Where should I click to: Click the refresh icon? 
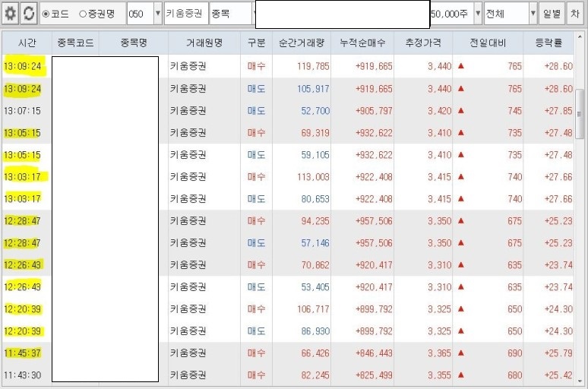28,14
